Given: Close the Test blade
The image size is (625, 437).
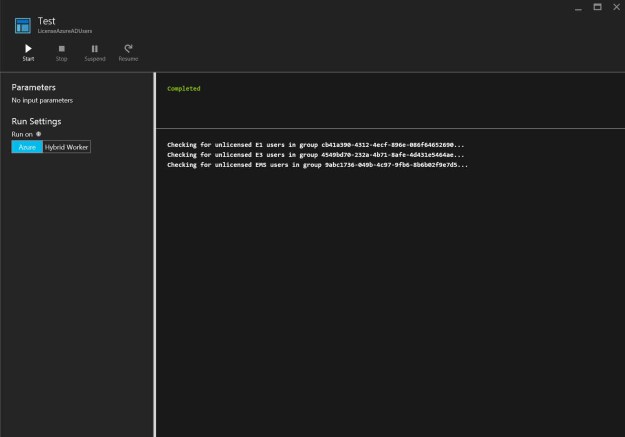Looking at the screenshot, I should [614, 8].
